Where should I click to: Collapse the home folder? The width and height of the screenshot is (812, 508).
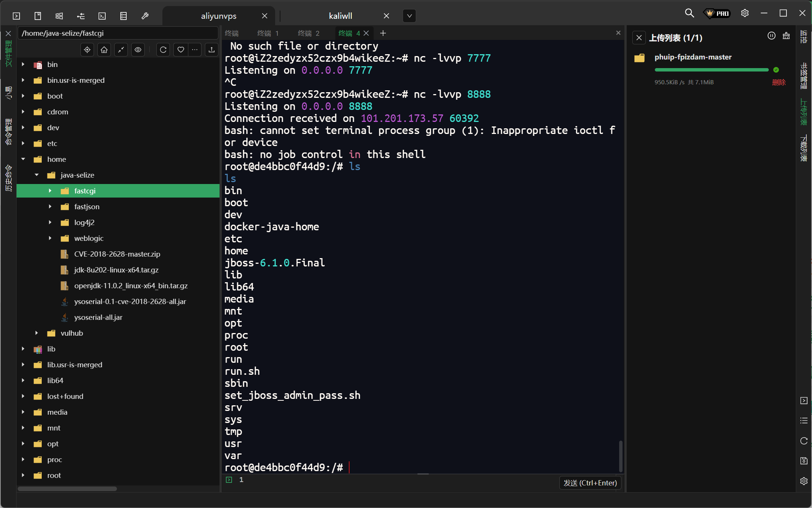tap(23, 159)
